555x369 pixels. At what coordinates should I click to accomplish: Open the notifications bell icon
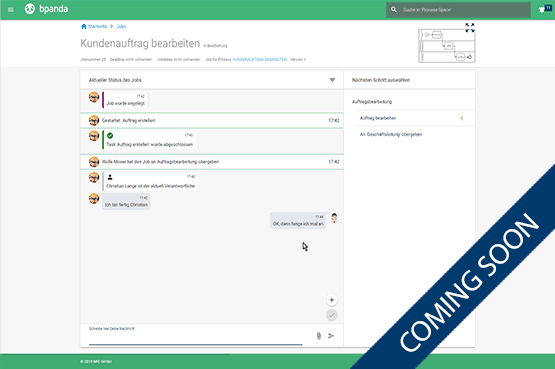pyautogui.click(x=542, y=10)
